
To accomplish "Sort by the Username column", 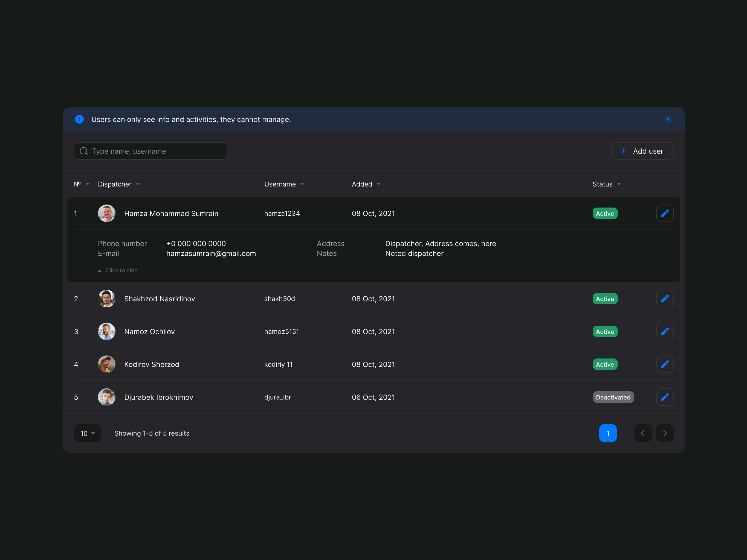I will click(284, 184).
